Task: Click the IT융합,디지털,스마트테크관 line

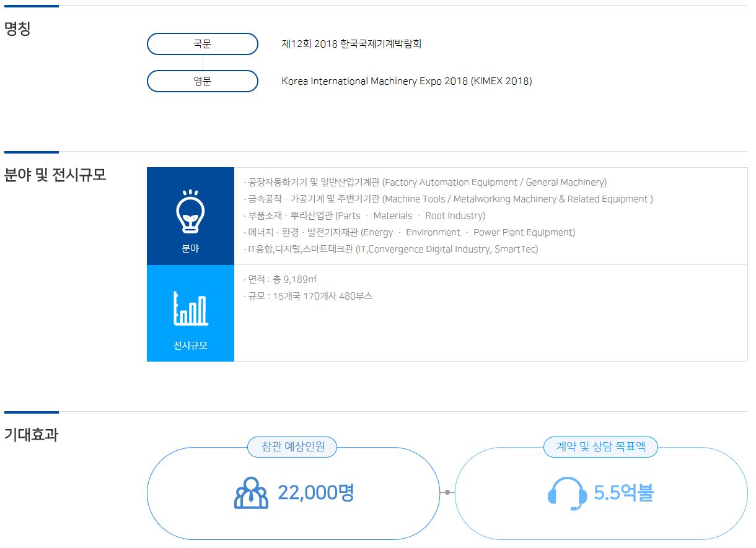Action: (x=391, y=249)
